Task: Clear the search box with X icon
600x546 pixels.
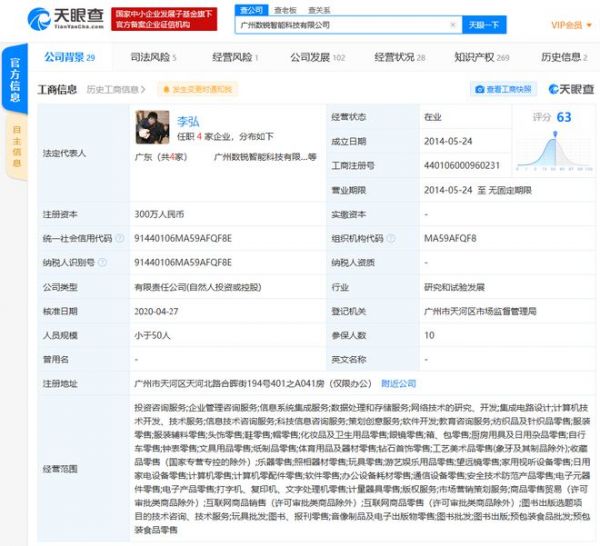Action: (453, 24)
